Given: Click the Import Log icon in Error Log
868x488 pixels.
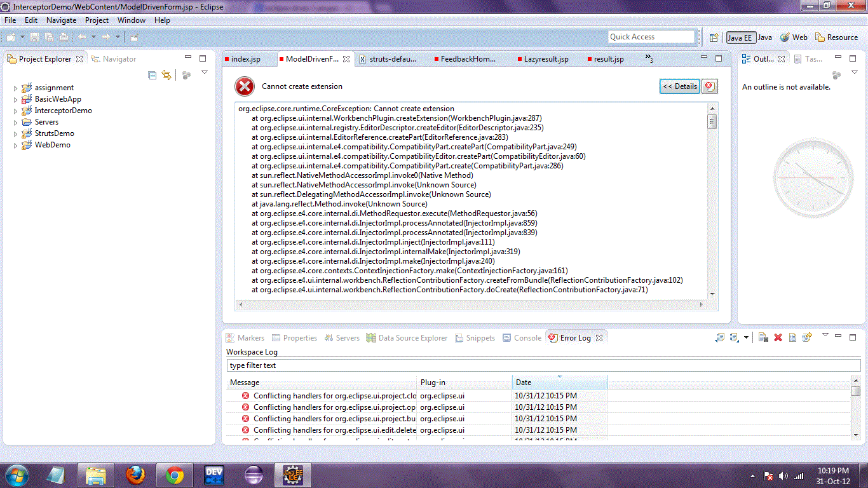Looking at the screenshot, I should [x=734, y=337].
